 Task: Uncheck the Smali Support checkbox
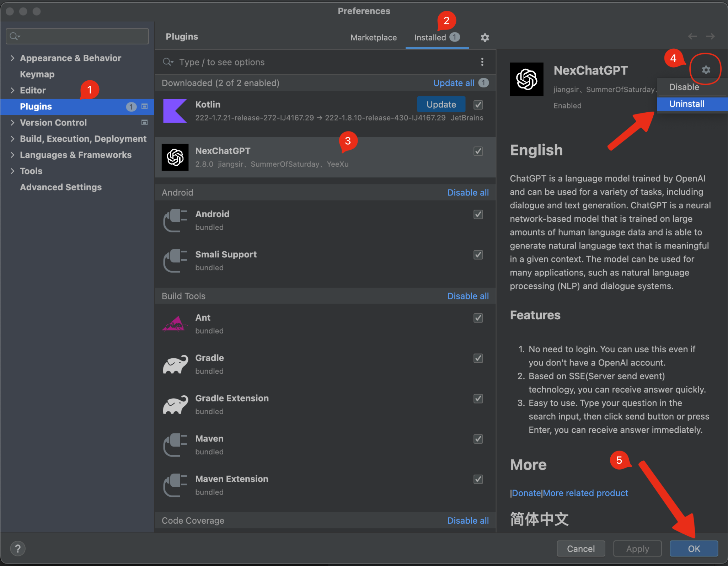(478, 255)
